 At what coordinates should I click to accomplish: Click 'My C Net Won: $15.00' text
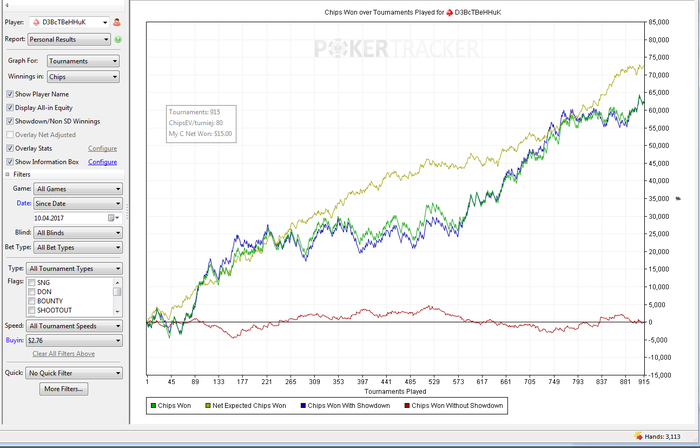[x=200, y=133]
